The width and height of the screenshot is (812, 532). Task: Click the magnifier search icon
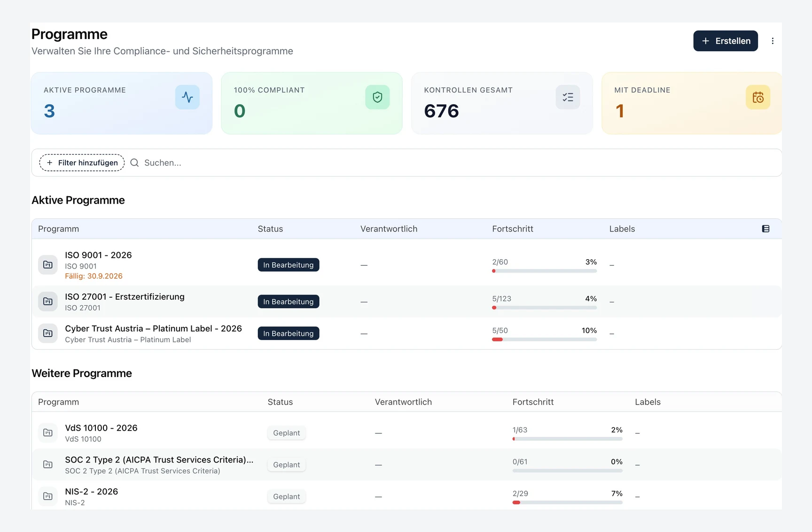[134, 162]
